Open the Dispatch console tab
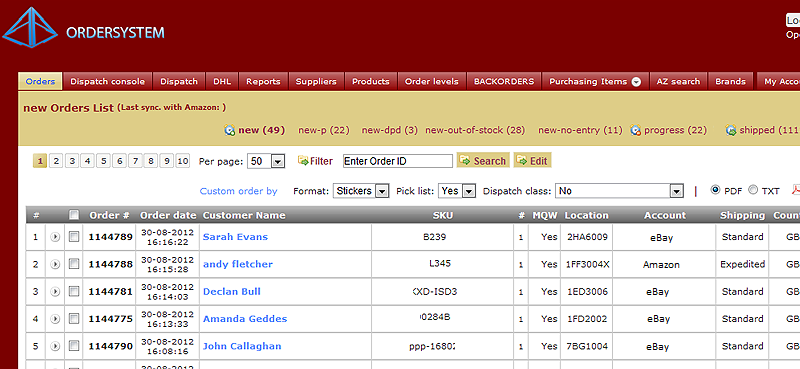Image resolution: width=800 pixels, height=369 pixels. point(108,81)
